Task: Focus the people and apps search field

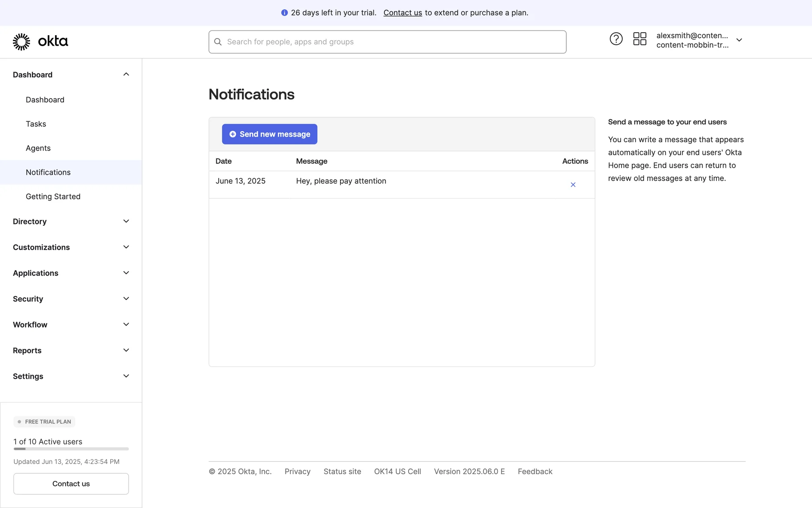Action: (393, 42)
